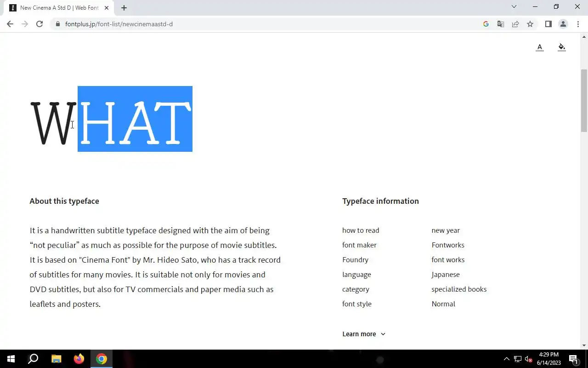
Task: Click the text color icon
Action: pos(540,47)
